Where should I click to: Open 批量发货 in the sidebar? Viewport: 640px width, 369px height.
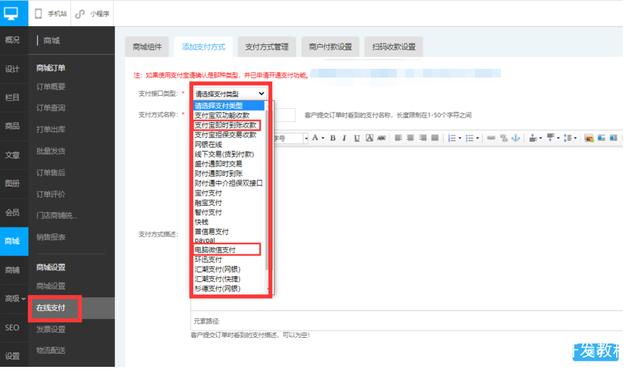point(51,151)
